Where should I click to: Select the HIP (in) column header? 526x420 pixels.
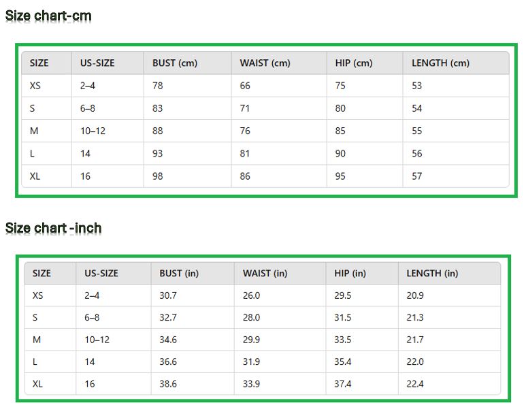(x=350, y=274)
